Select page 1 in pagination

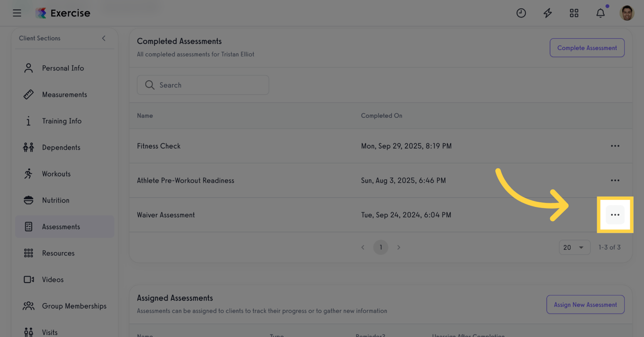pos(381,247)
